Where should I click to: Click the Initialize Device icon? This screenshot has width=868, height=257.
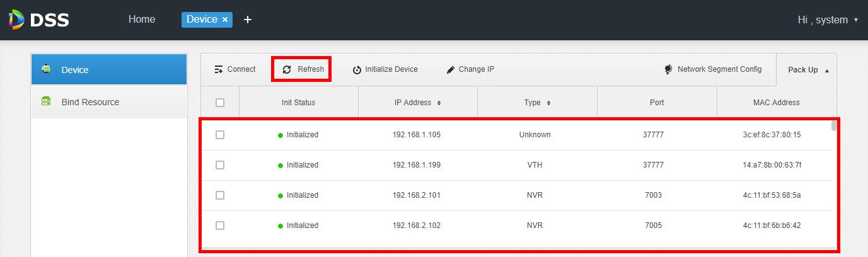[x=357, y=70]
